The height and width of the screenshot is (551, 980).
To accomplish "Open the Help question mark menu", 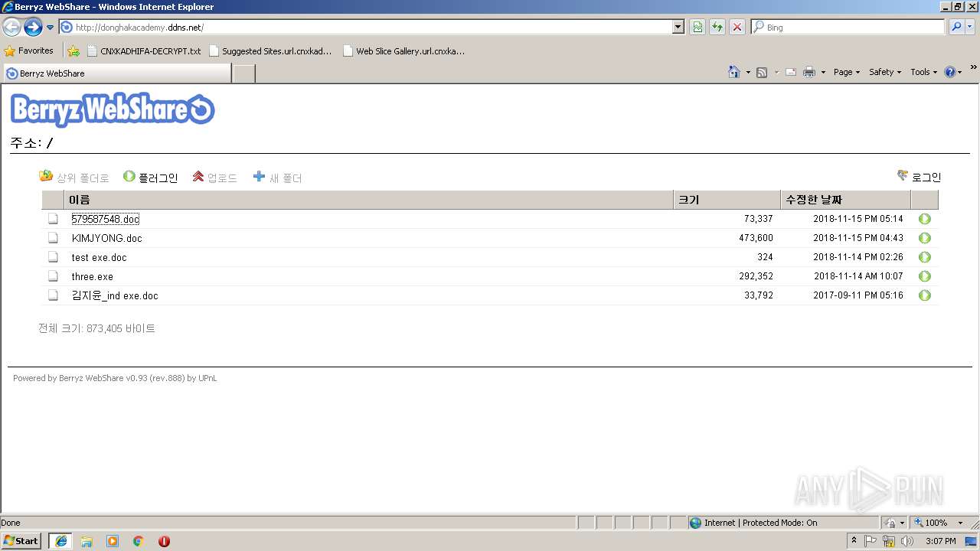I will tap(953, 72).
